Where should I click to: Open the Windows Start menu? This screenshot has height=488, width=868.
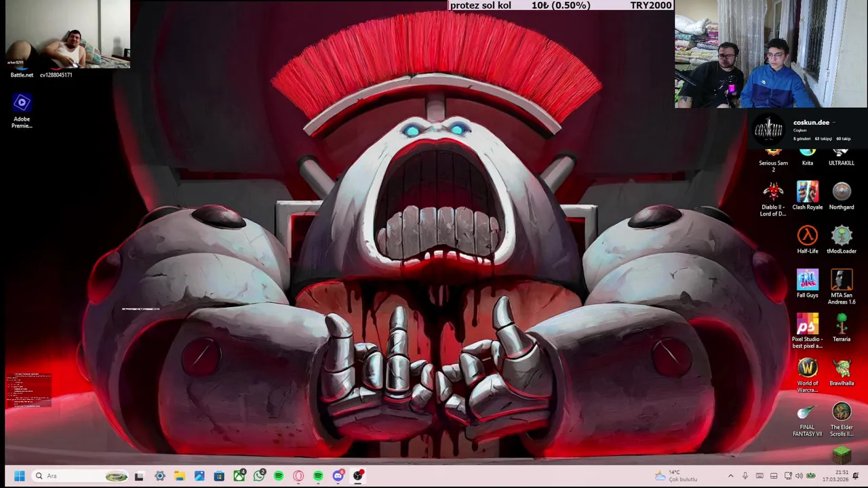click(19, 476)
